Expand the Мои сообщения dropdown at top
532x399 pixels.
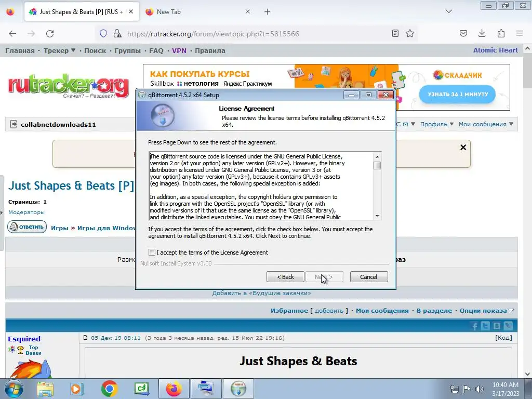[486, 124]
